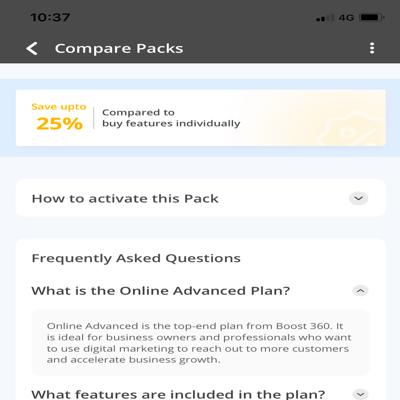Tap the Compare Packs title
Viewport: 400px width, 400px height.
[119, 49]
